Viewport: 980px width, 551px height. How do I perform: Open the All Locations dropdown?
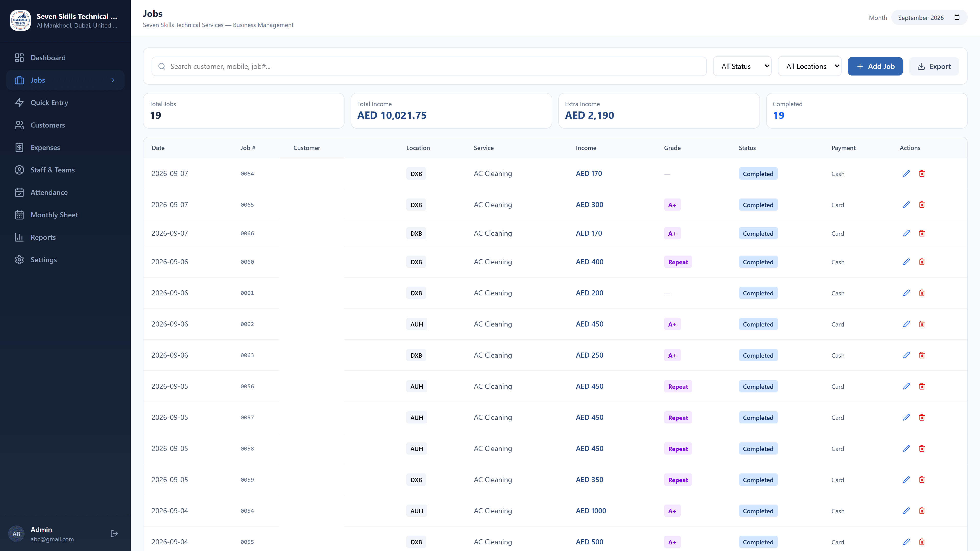click(x=810, y=67)
